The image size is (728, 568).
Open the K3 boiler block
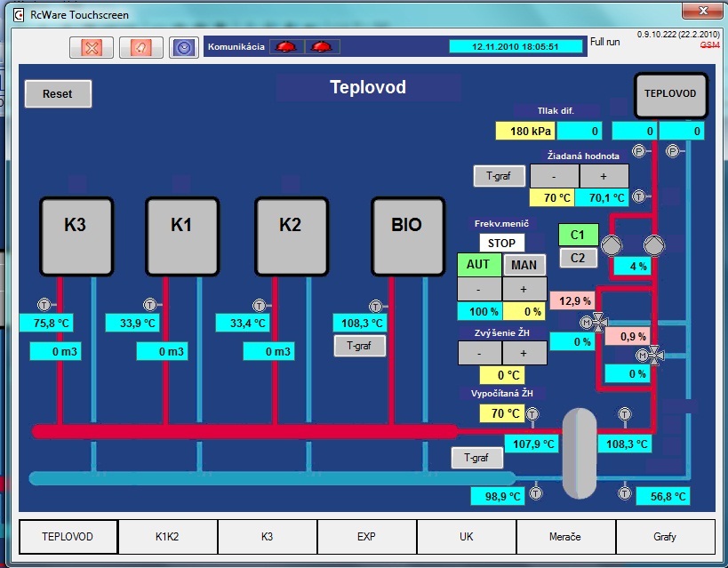click(76, 236)
